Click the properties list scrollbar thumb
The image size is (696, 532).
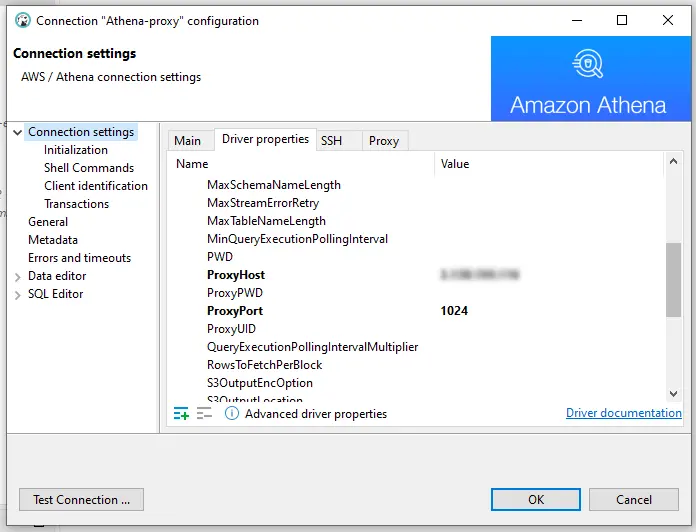673,280
